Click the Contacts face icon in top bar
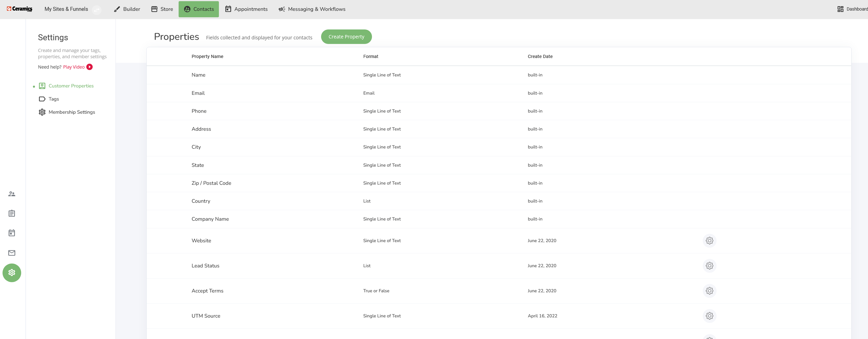Screen dimensions: 868x339 (x=187, y=9)
